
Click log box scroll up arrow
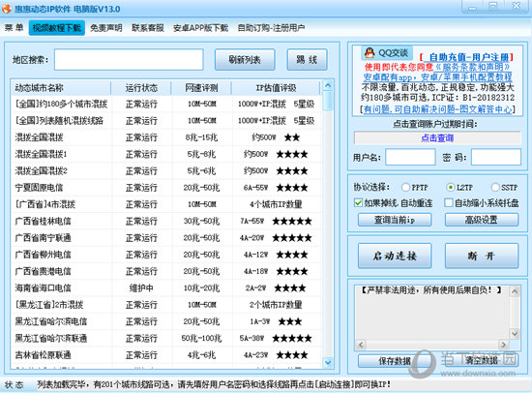515,291
